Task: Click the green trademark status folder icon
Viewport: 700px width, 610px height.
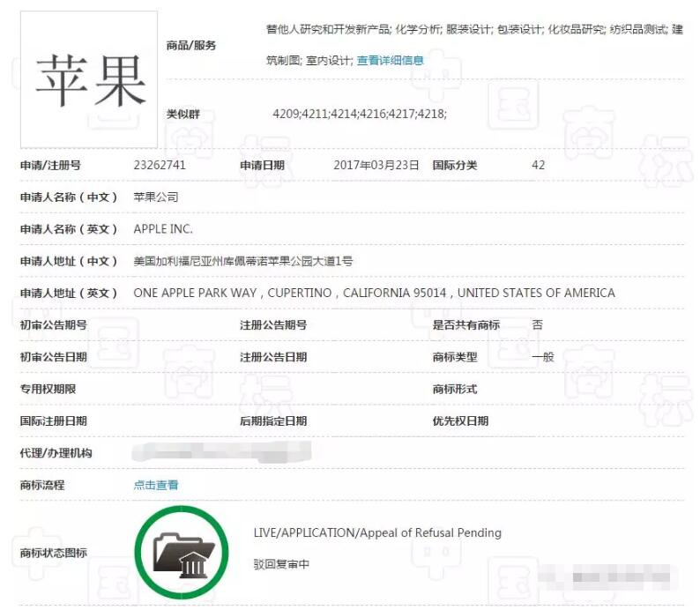Action: coord(182,553)
